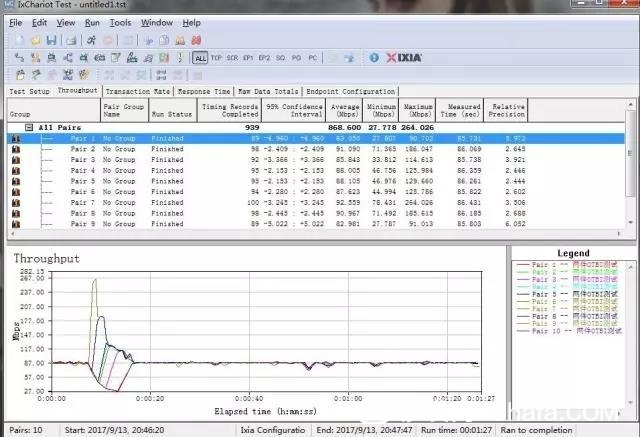The height and width of the screenshot is (437, 640).
Task: Switch to the Transaction Rate tab
Action: click(x=138, y=91)
